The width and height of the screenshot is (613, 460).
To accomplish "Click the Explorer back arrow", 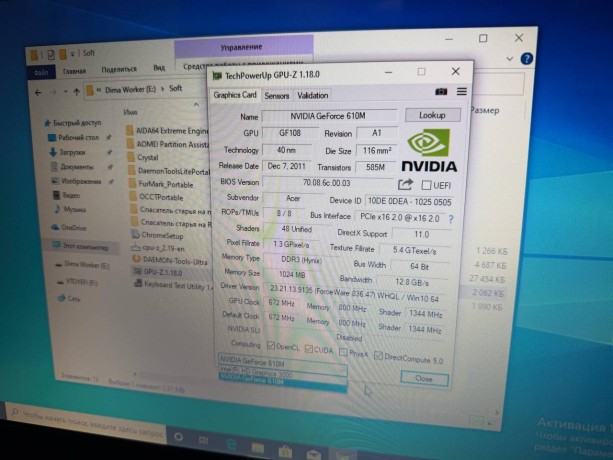I will tap(38, 93).
